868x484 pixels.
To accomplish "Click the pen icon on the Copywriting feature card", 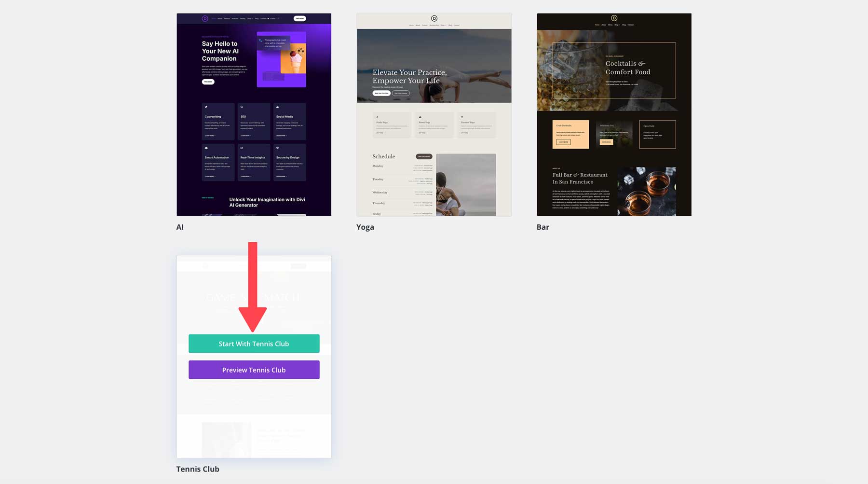I will [206, 107].
